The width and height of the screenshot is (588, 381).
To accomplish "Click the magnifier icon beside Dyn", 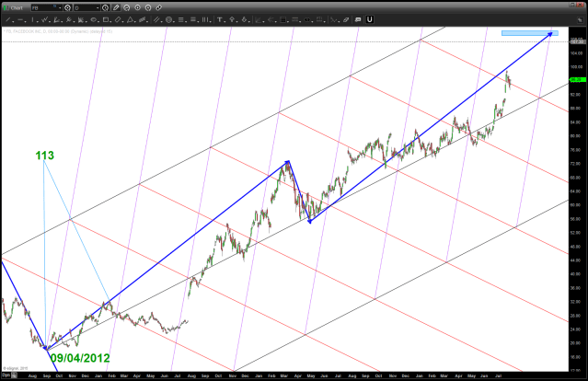I will pyautogui.click(x=14, y=375).
